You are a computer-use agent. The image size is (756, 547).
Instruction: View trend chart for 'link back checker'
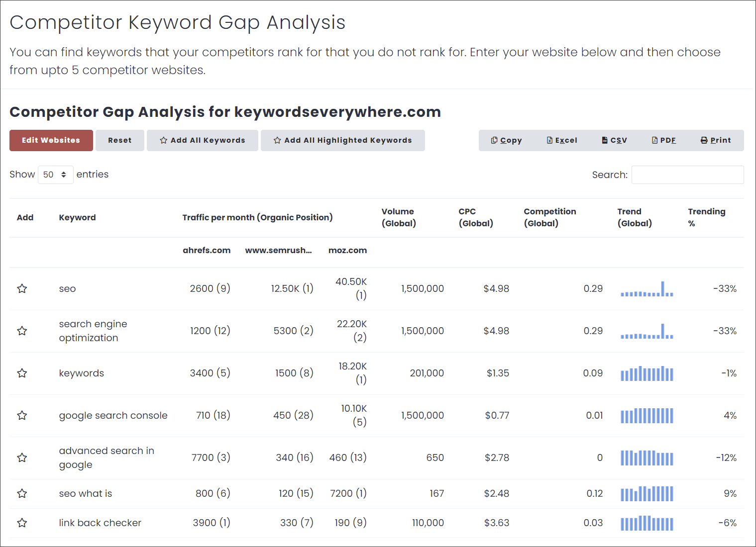(x=647, y=523)
